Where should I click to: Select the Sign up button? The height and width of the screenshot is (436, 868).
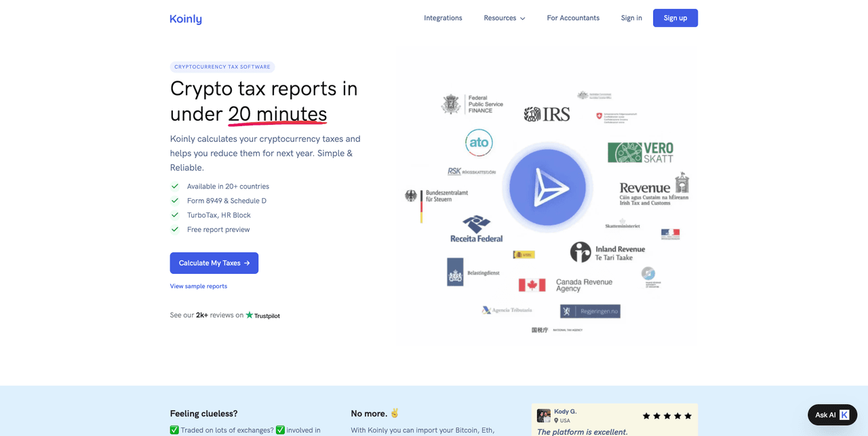pyautogui.click(x=675, y=18)
